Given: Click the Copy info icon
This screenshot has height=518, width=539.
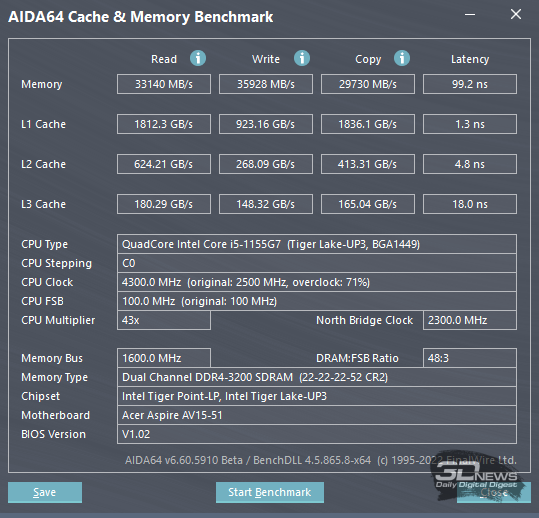Looking at the screenshot, I should (402, 58).
